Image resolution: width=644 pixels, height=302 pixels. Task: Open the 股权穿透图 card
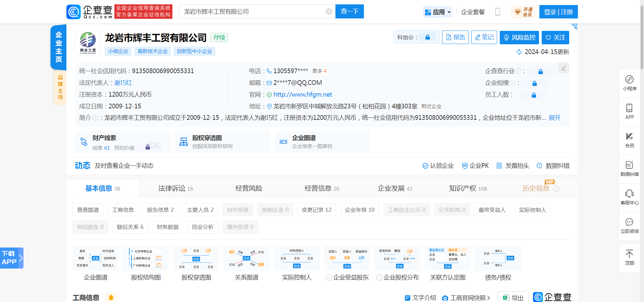click(x=222, y=142)
